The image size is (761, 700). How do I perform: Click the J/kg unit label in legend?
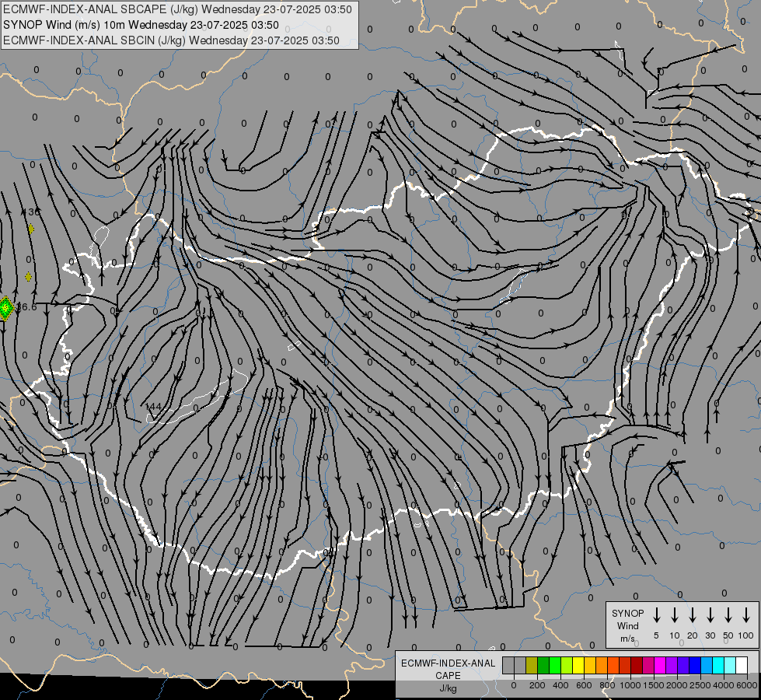point(448,688)
